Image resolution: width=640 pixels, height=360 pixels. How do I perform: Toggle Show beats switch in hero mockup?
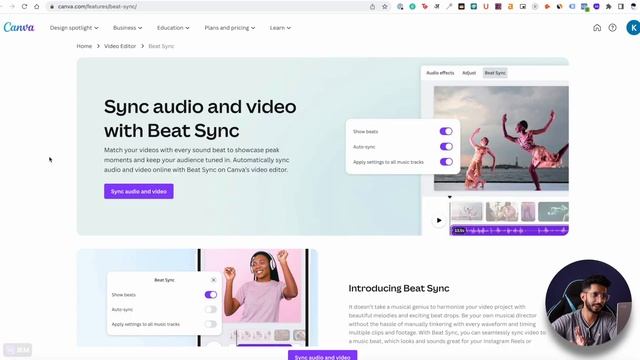446,131
